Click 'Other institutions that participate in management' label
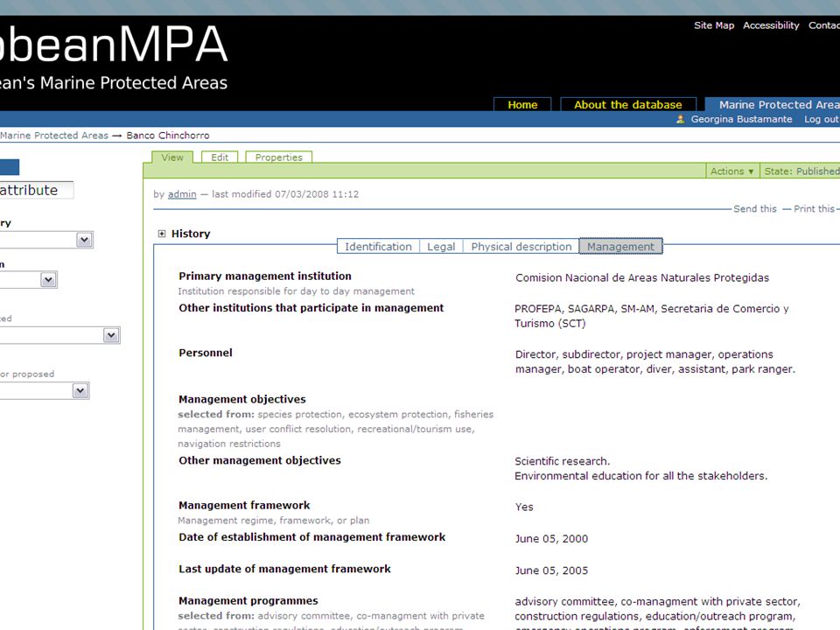This screenshot has height=630, width=840. (x=311, y=308)
